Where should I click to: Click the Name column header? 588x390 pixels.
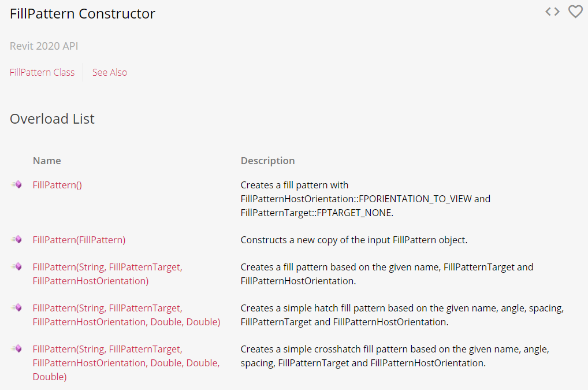[x=47, y=161]
